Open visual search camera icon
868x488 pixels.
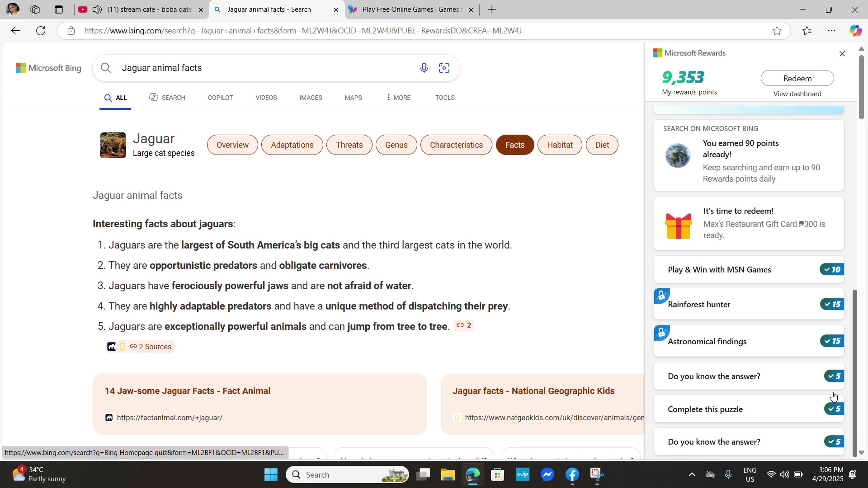tap(444, 68)
